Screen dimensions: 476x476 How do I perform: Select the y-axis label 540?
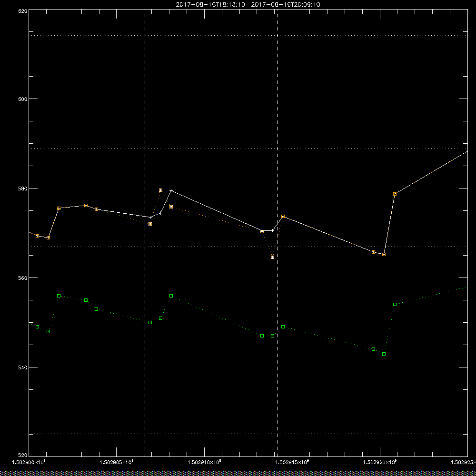[x=23, y=367]
